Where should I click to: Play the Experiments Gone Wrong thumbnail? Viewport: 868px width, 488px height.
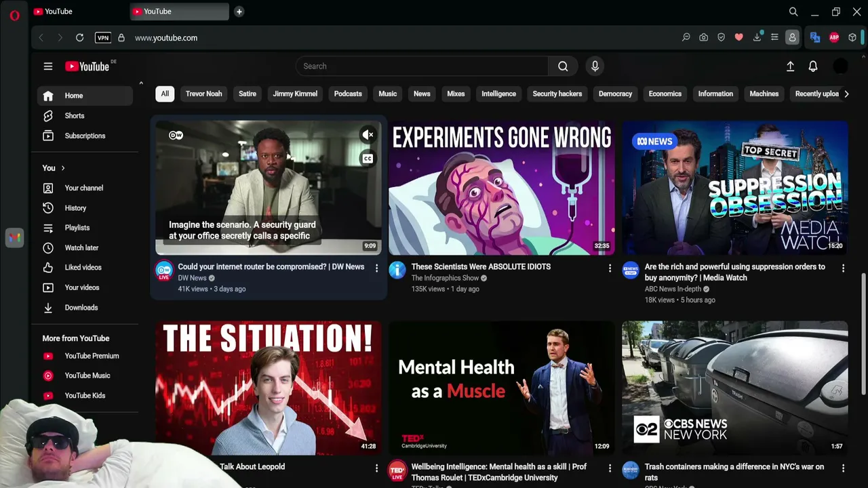(502, 188)
